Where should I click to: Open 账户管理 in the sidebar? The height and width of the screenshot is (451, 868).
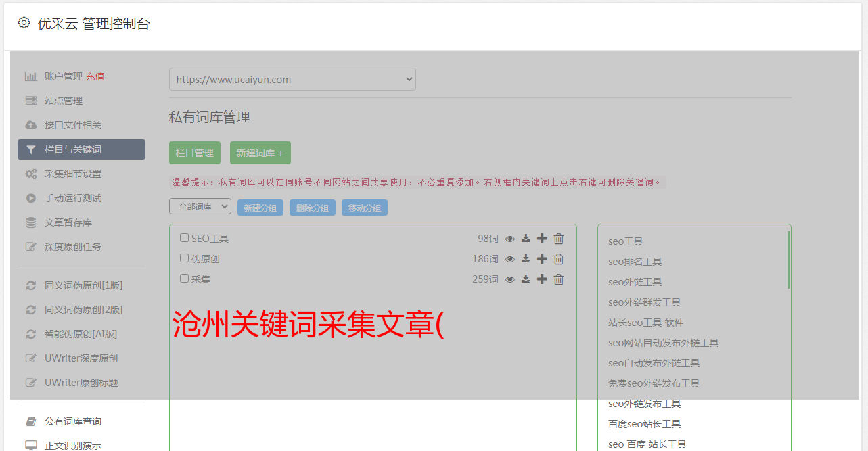click(64, 76)
